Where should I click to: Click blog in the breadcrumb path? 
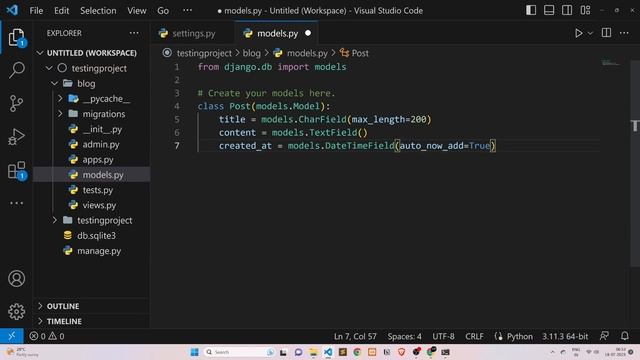251,53
